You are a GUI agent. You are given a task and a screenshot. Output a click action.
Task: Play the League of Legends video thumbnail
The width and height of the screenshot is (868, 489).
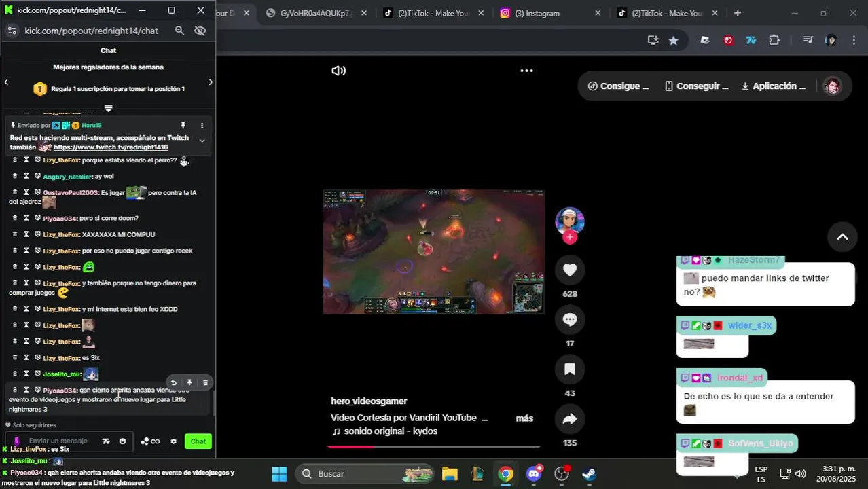coord(433,251)
